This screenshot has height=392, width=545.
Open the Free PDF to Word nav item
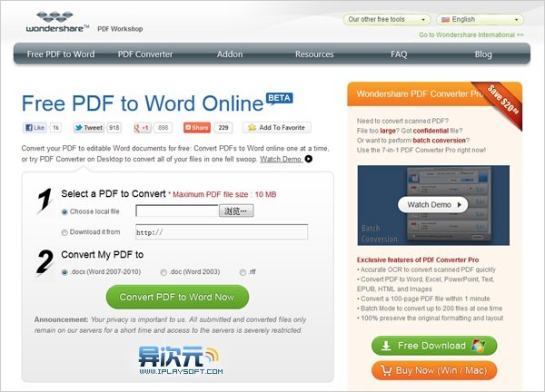(x=61, y=54)
